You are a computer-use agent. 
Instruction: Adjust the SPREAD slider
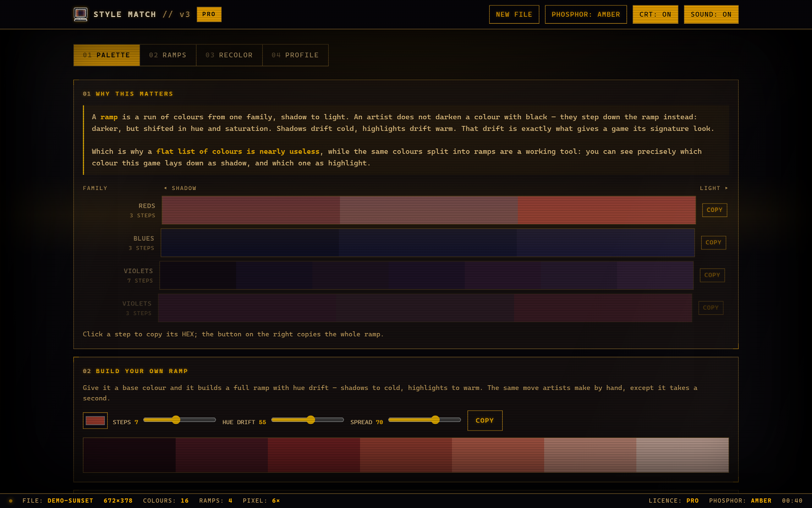(425, 420)
